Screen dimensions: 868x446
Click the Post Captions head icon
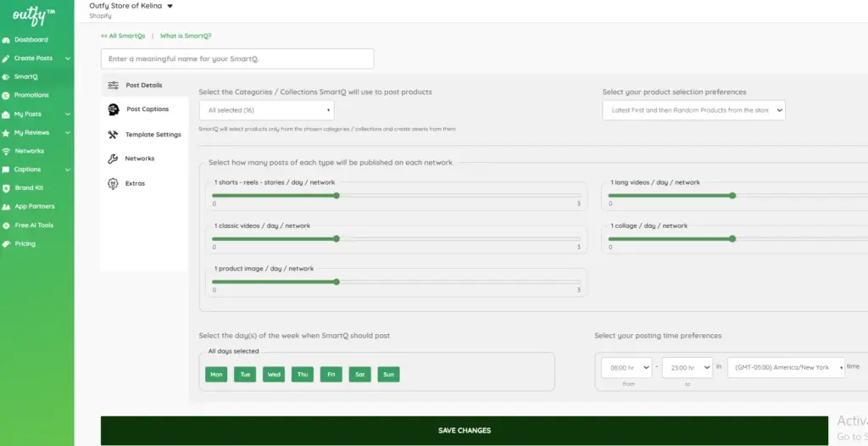(x=113, y=109)
